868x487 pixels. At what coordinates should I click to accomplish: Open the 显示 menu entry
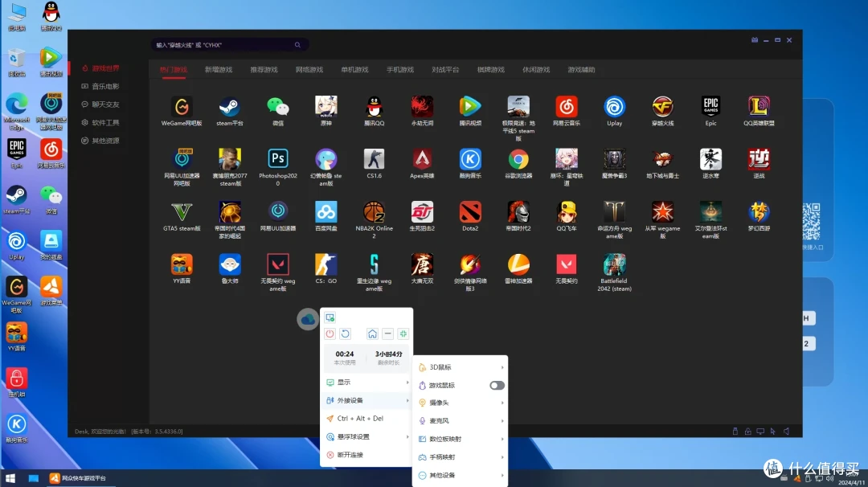[x=367, y=383]
